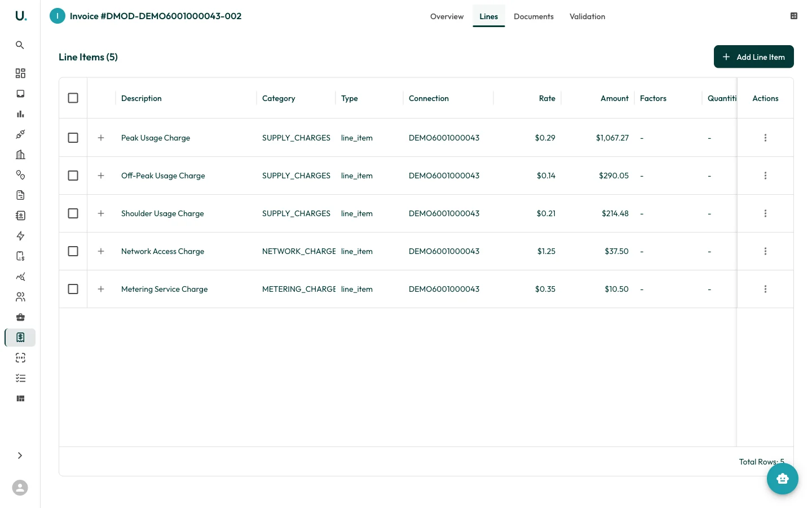Image resolution: width=812 pixels, height=508 pixels.
Task: Open the table layout icon in sidebar
Action: click(20, 398)
